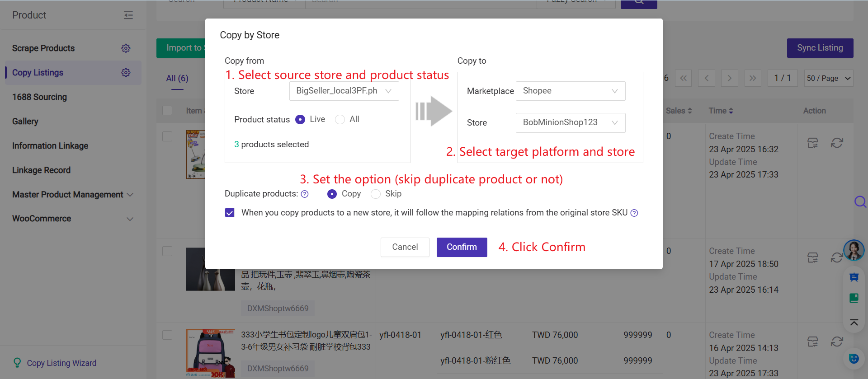Screen dimensions: 868x379
Task: Click sync icon for 14:13 row
Action: point(837,342)
